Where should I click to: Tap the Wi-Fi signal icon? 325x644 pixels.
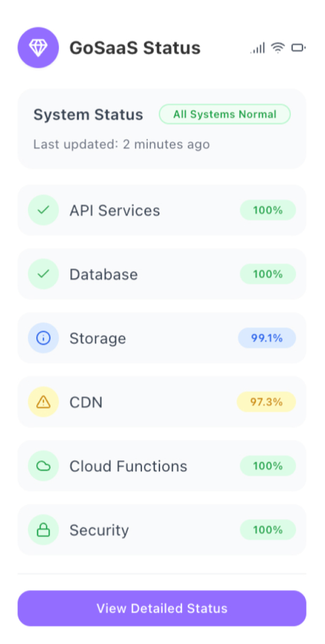[x=278, y=48]
